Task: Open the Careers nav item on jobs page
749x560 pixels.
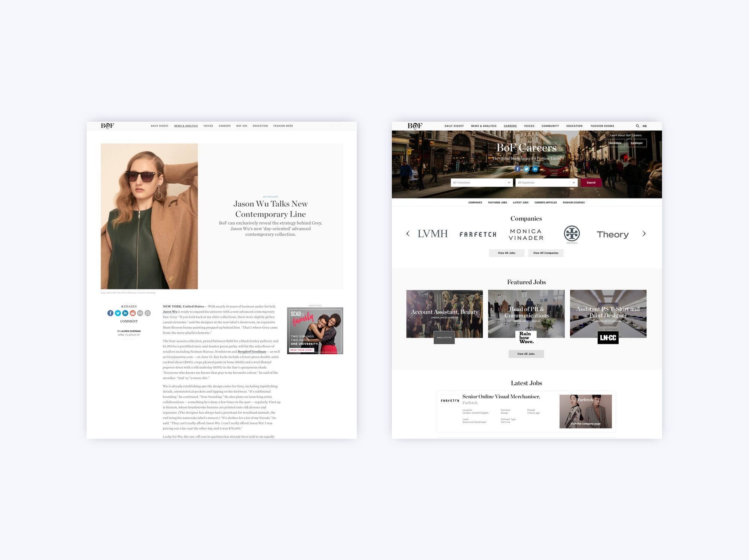Action: coord(510,126)
